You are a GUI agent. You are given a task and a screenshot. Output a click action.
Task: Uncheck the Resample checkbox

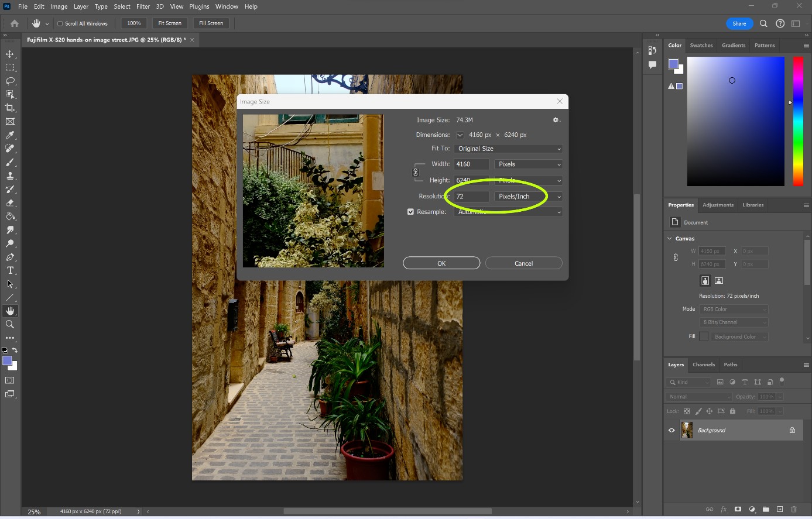410,212
